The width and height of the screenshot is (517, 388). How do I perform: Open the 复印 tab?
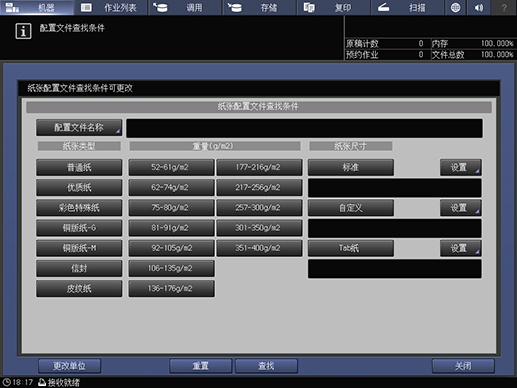334,7
